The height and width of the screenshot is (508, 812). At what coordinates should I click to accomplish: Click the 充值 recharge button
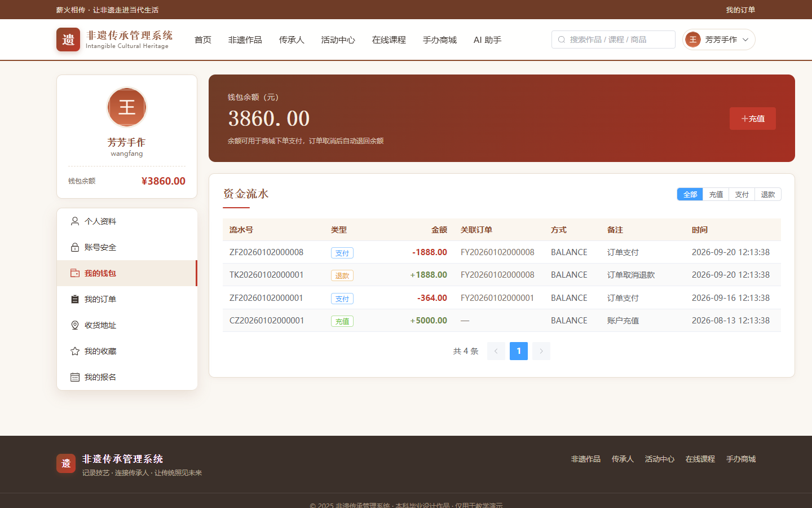(x=753, y=119)
